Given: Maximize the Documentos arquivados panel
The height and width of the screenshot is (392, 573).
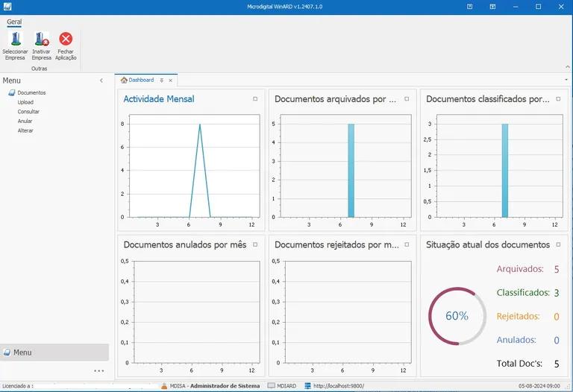Looking at the screenshot, I should (x=407, y=99).
